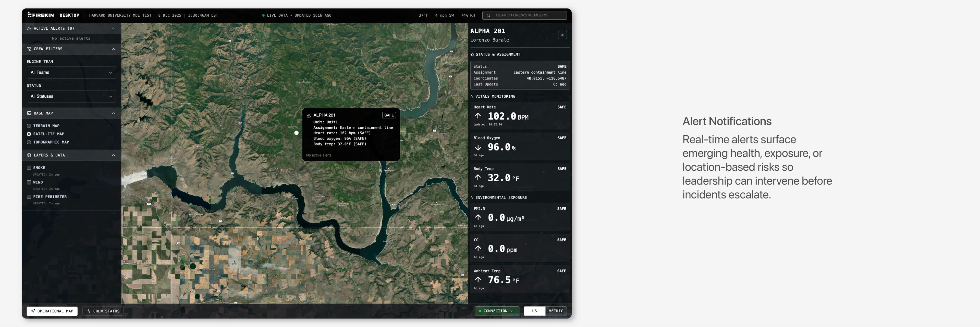Collapse the Crew Filters section
980x327 pixels.
coord(113,49)
